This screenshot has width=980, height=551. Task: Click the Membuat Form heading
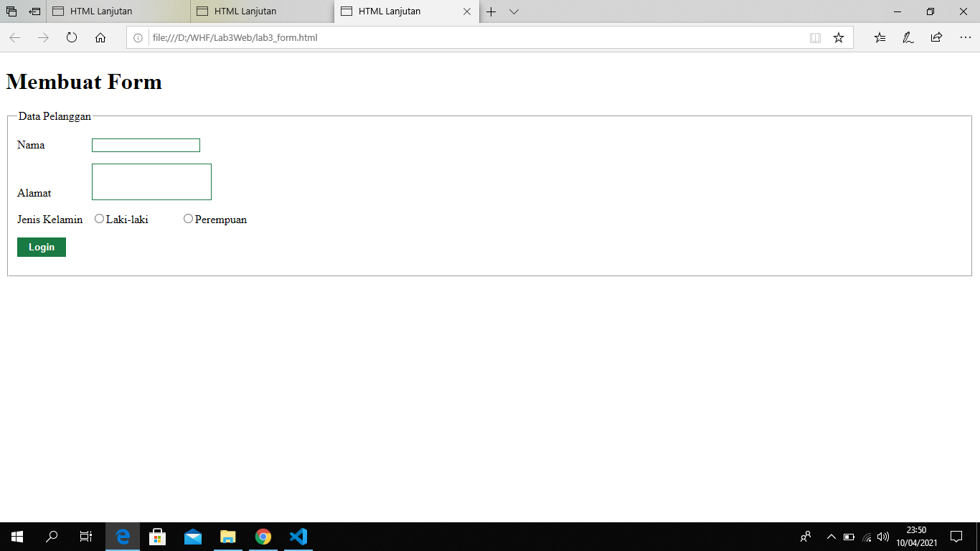click(x=84, y=82)
